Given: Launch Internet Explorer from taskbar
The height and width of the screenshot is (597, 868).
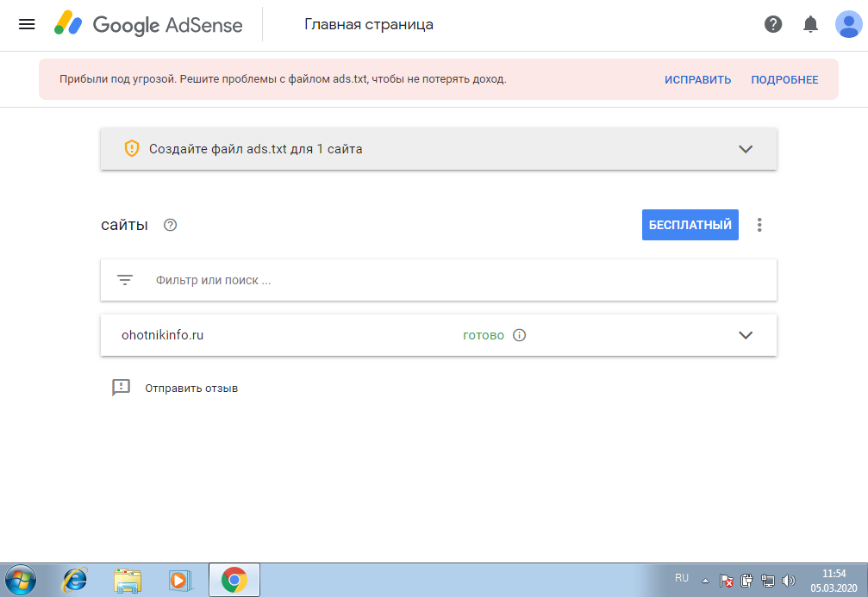Looking at the screenshot, I should pyautogui.click(x=74, y=581).
